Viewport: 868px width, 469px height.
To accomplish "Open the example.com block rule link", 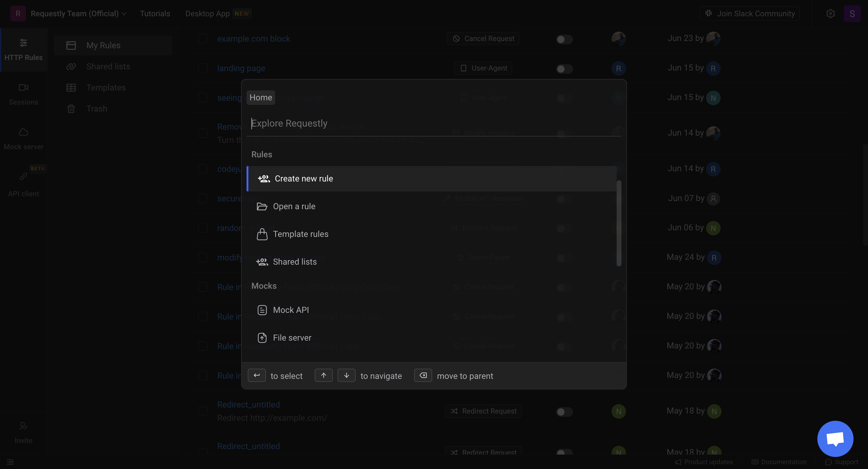I will point(253,39).
